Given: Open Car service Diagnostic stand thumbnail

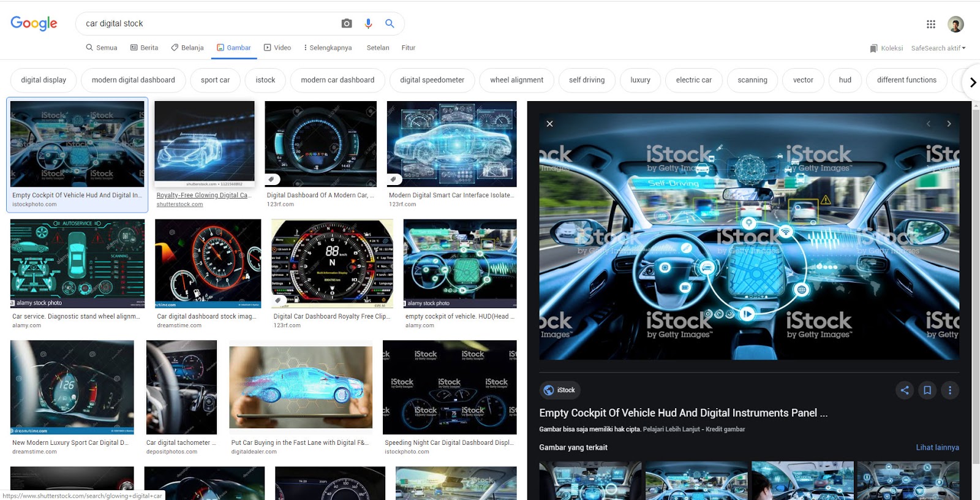Looking at the screenshot, I should pyautogui.click(x=78, y=263).
